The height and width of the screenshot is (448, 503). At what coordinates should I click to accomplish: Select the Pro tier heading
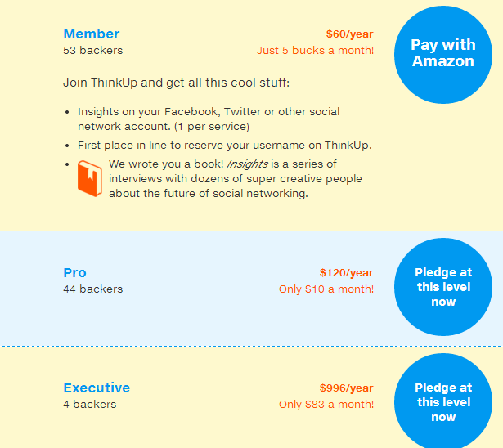74,272
